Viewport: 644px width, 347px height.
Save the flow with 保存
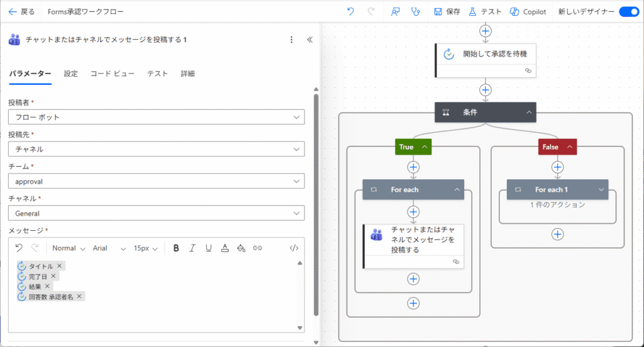point(447,11)
